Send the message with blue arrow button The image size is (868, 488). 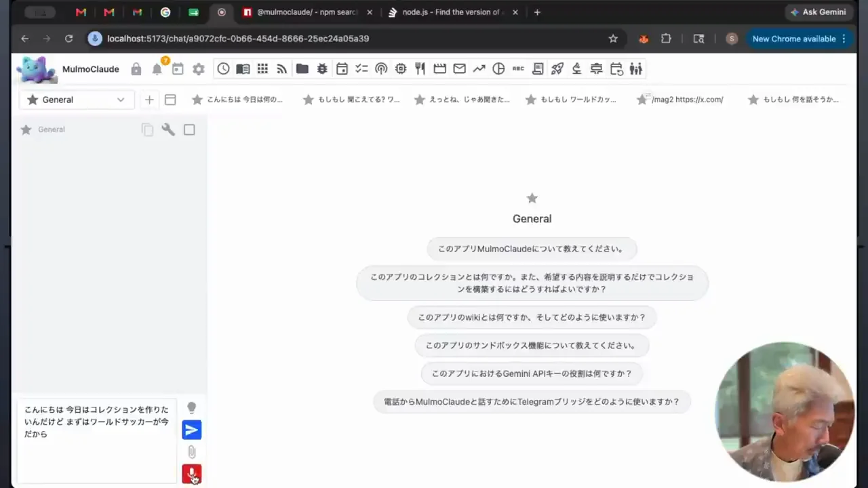(x=192, y=430)
